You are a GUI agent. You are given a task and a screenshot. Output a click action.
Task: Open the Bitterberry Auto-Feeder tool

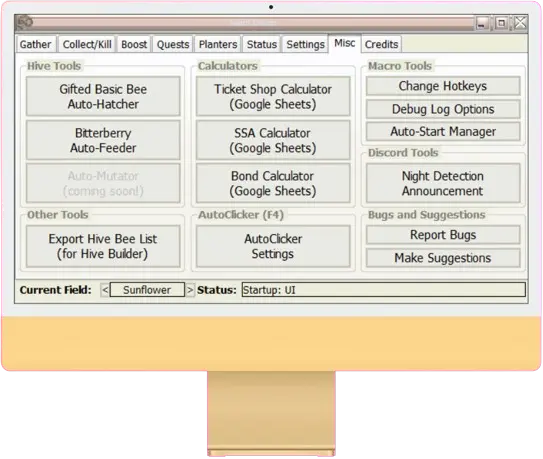(x=103, y=140)
